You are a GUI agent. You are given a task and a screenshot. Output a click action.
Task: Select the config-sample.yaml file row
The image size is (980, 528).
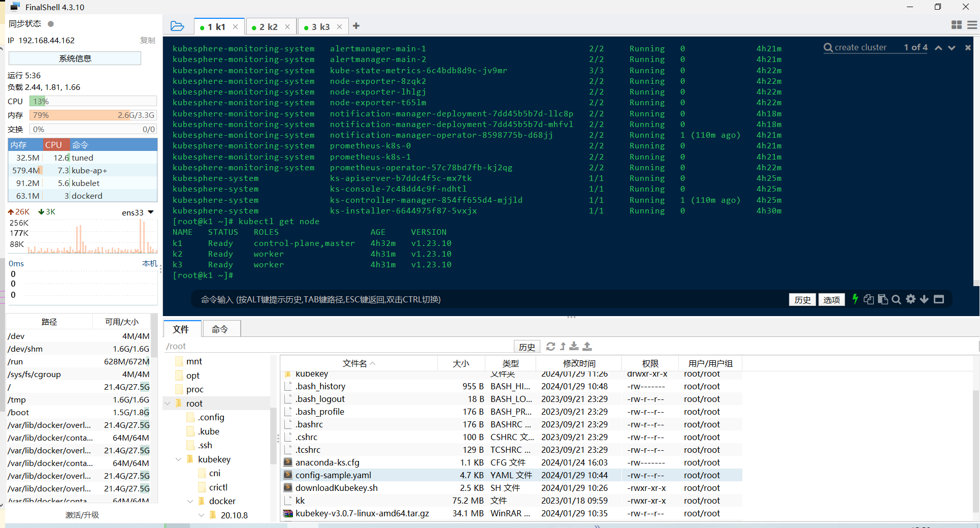511,475
